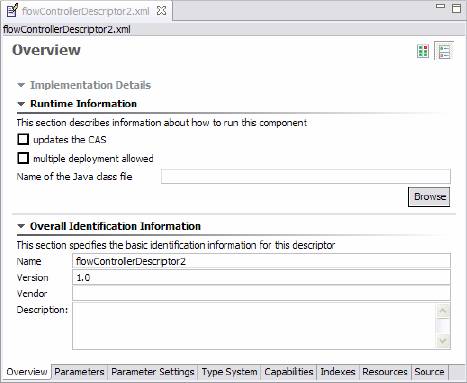The width and height of the screenshot is (467, 383).
Task: Enable the 'updates the CAS' checkbox
Action: click(23, 139)
